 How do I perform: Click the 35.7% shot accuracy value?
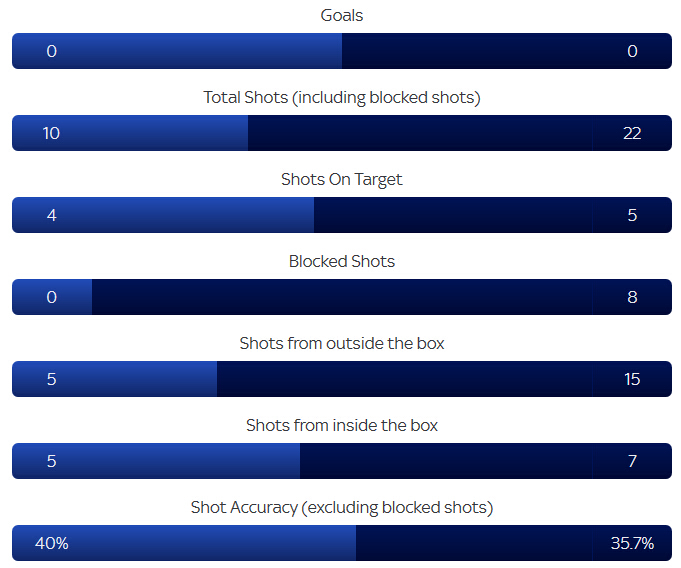coord(632,543)
